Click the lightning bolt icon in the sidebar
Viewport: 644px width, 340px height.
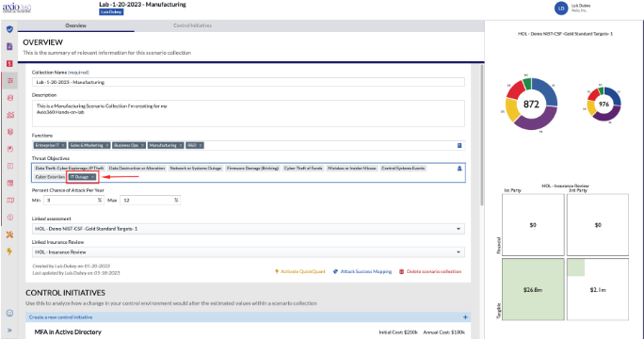pos(9,251)
